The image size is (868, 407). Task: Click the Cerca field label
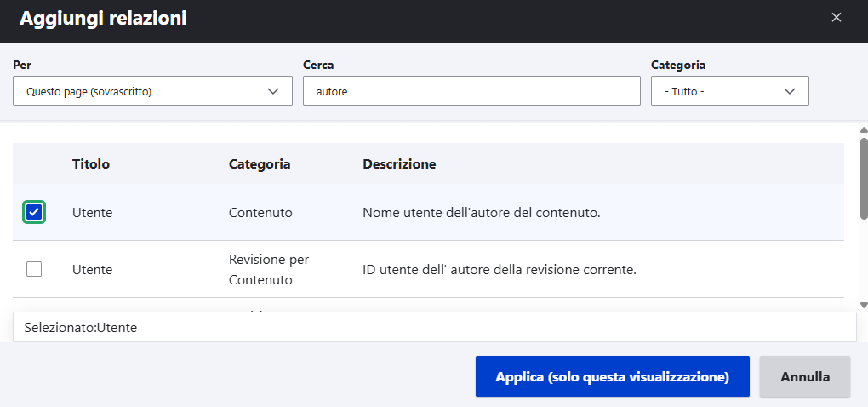tap(318, 65)
